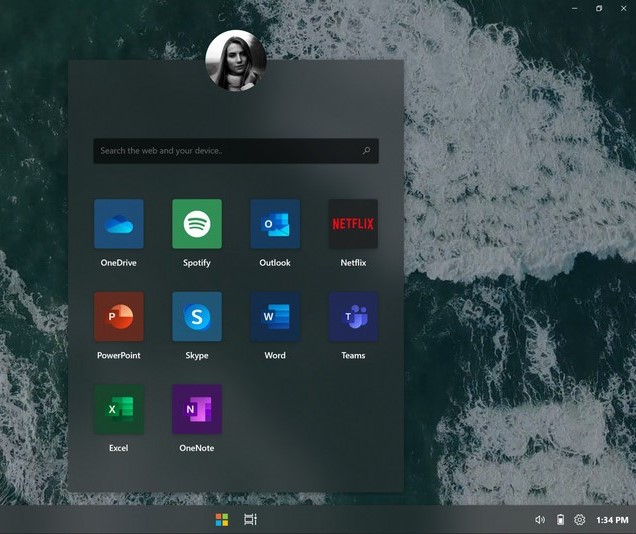Minimize the window
The width and height of the screenshot is (636, 534).
tap(575, 9)
